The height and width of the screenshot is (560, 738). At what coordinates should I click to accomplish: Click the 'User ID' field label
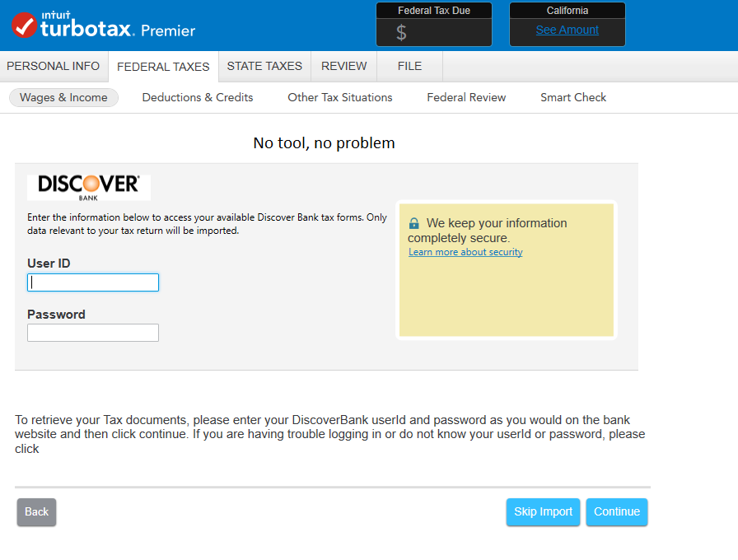(x=49, y=264)
